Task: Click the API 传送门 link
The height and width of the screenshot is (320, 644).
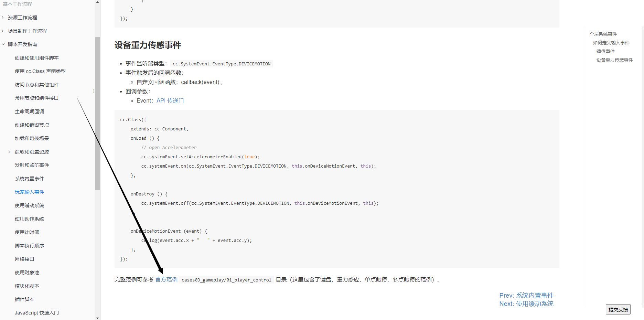Action: (x=170, y=101)
